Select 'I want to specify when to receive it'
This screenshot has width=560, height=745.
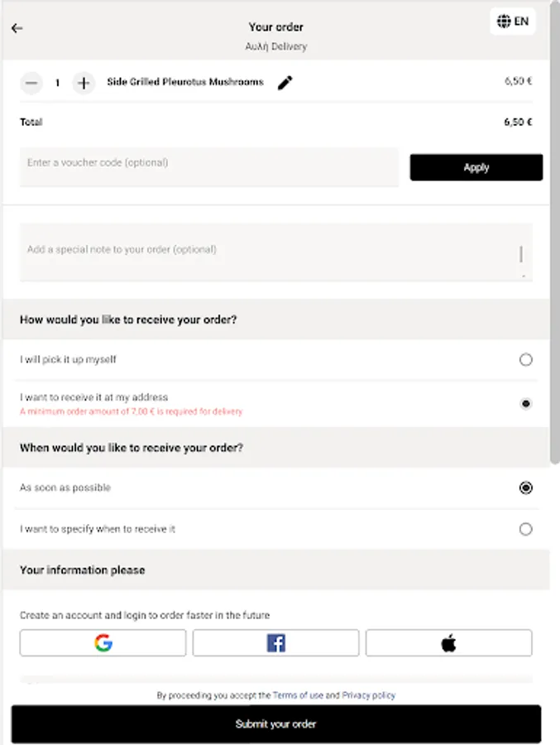[x=525, y=530]
